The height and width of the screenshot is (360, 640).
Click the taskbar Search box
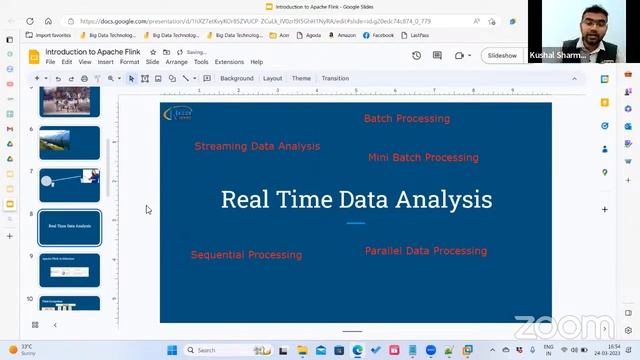click(229, 350)
